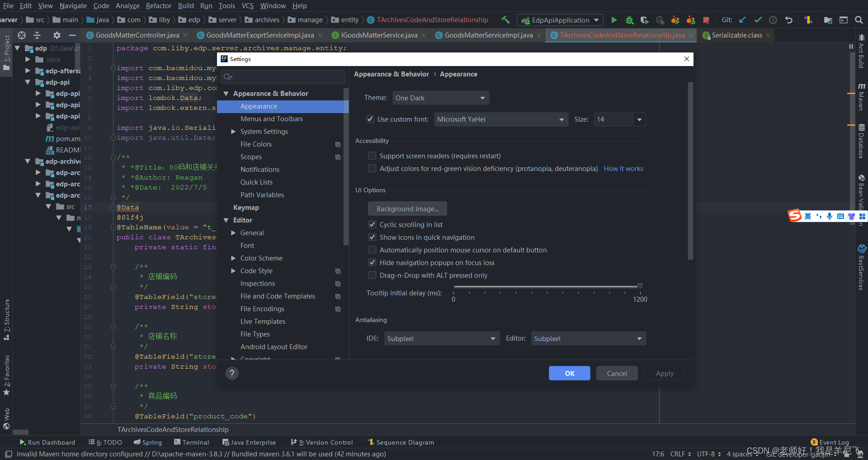Enable Drag-n-Drop with ALT pressed only

372,275
